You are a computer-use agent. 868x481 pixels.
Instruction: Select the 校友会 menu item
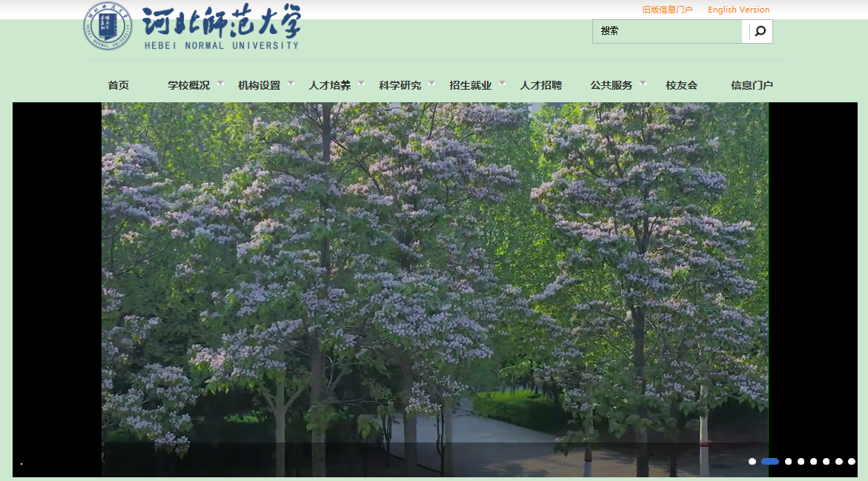[x=682, y=84]
